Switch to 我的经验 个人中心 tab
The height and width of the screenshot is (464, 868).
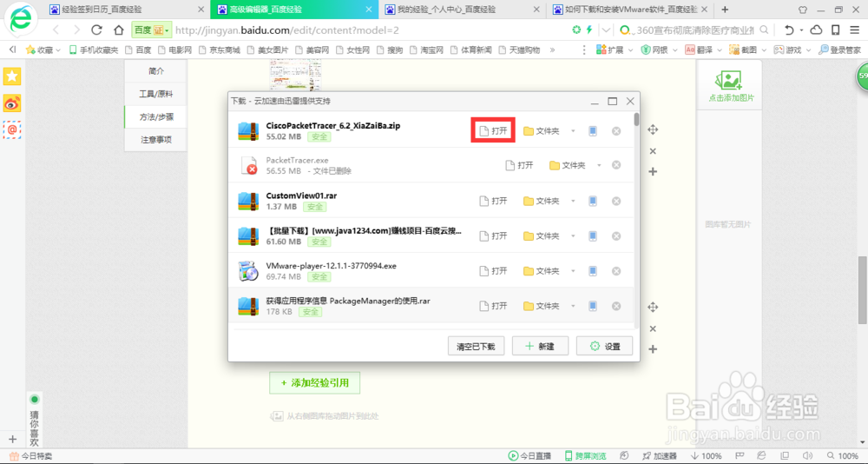pos(462,10)
